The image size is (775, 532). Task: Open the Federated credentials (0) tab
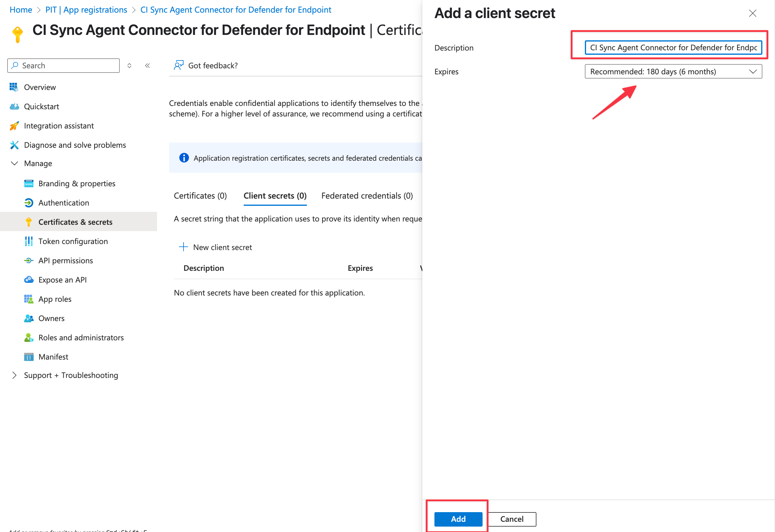367,196
